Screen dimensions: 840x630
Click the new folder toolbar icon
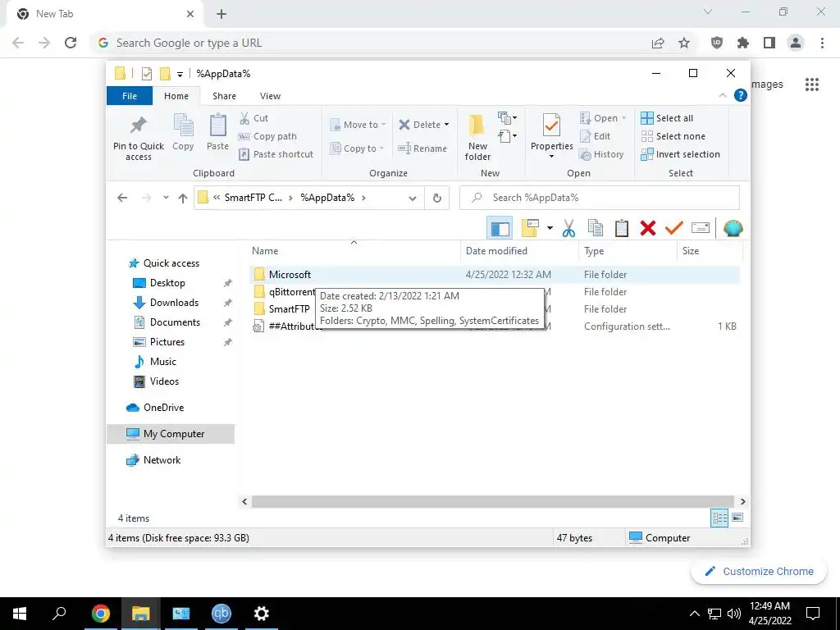[x=530, y=228]
